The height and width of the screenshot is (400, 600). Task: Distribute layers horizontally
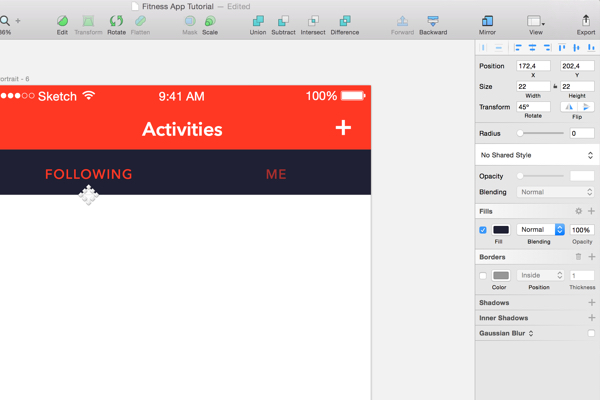pyautogui.click(x=483, y=47)
